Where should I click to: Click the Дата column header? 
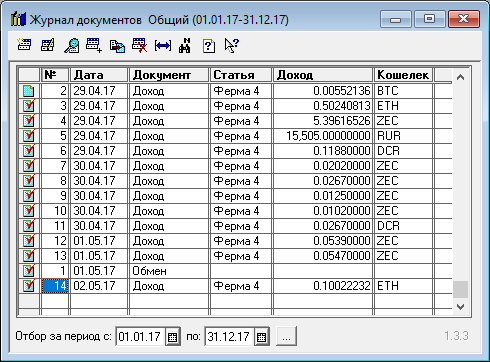[99, 75]
